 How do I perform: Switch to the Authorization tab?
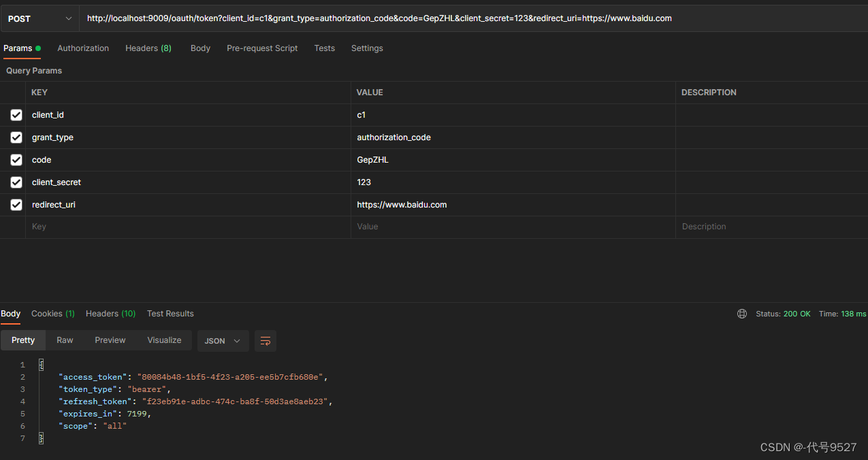[x=83, y=48]
